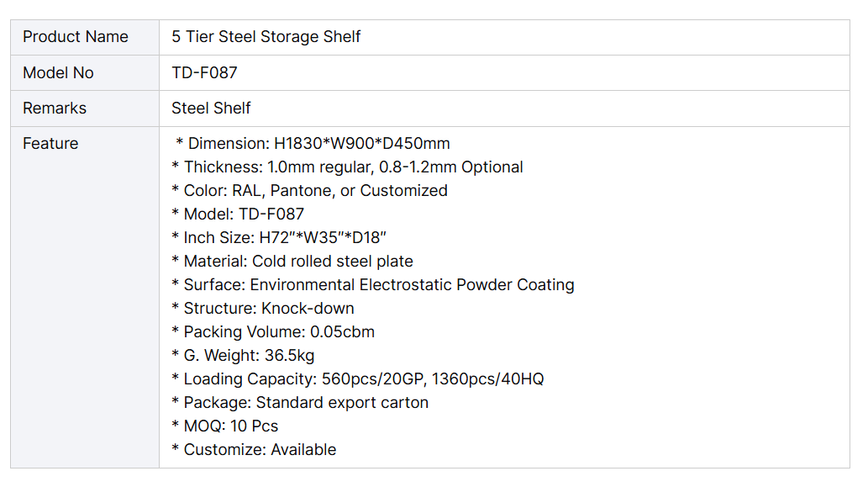Click the Color RAL, Pantone line
Image resolution: width=868 pixels, height=487 pixels.
[x=309, y=191]
